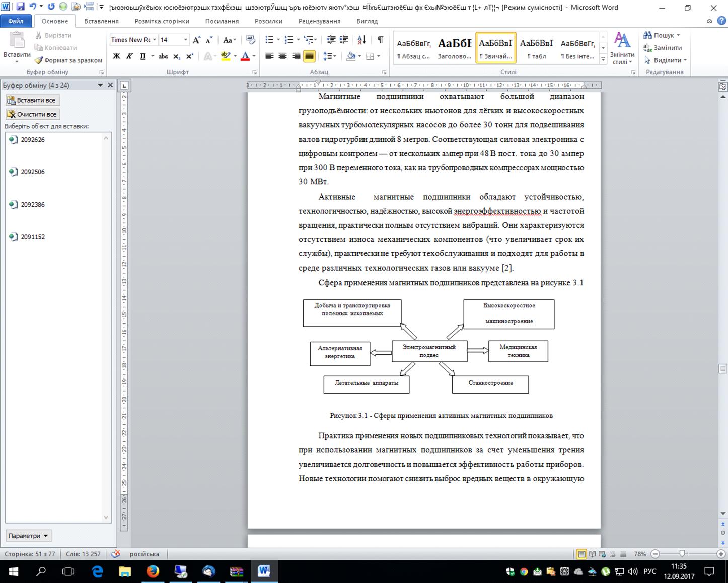Click the superscript icon

click(x=190, y=56)
